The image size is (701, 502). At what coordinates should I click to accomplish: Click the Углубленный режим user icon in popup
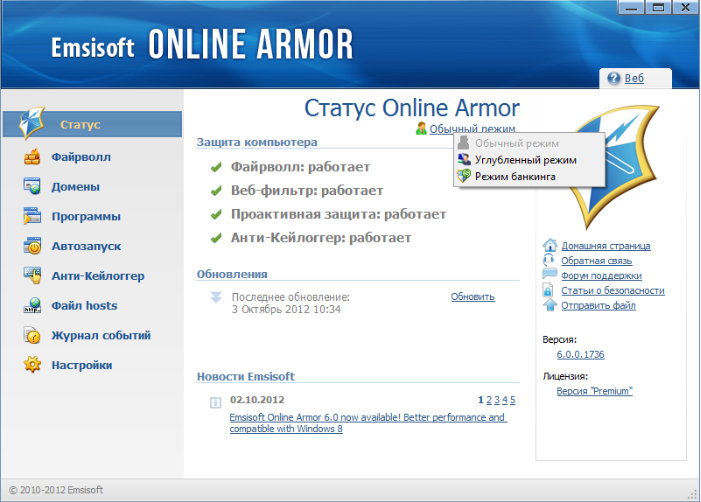click(464, 160)
